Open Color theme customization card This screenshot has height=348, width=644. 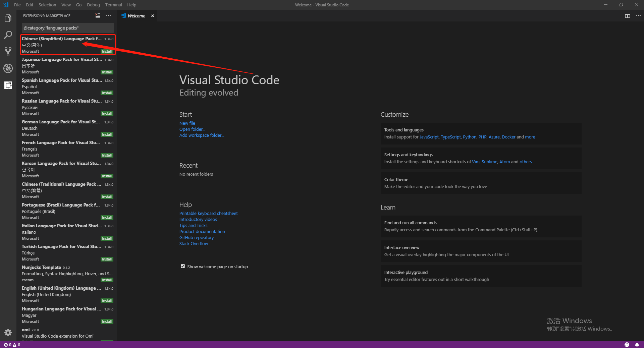[481, 183]
